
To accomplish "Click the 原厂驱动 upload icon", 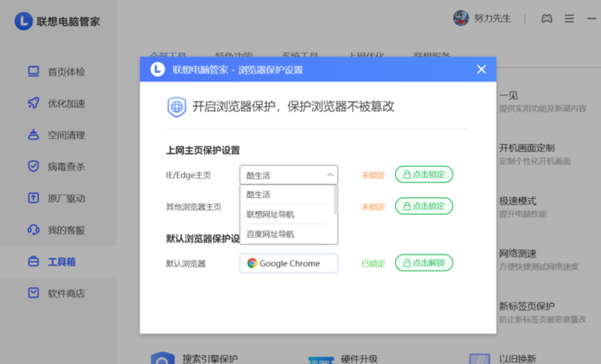I will (x=33, y=198).
